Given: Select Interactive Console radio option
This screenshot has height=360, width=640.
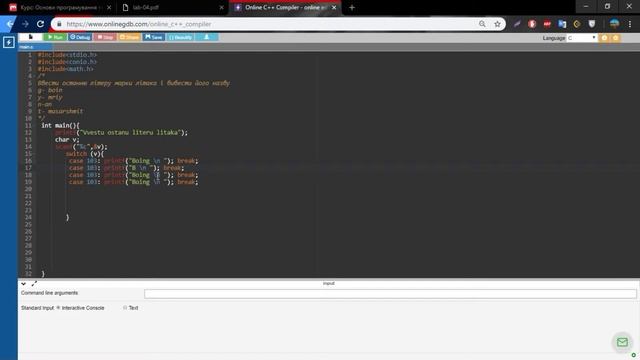Looking at the screenshot, I should 58,308.
